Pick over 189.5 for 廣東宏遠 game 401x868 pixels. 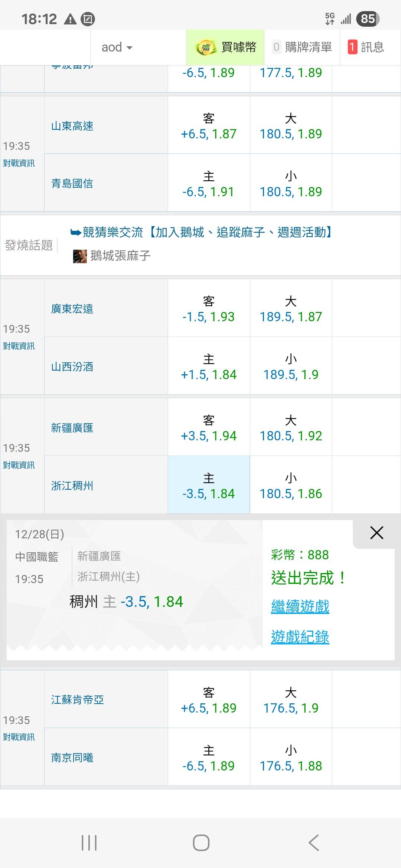point(291,309)
